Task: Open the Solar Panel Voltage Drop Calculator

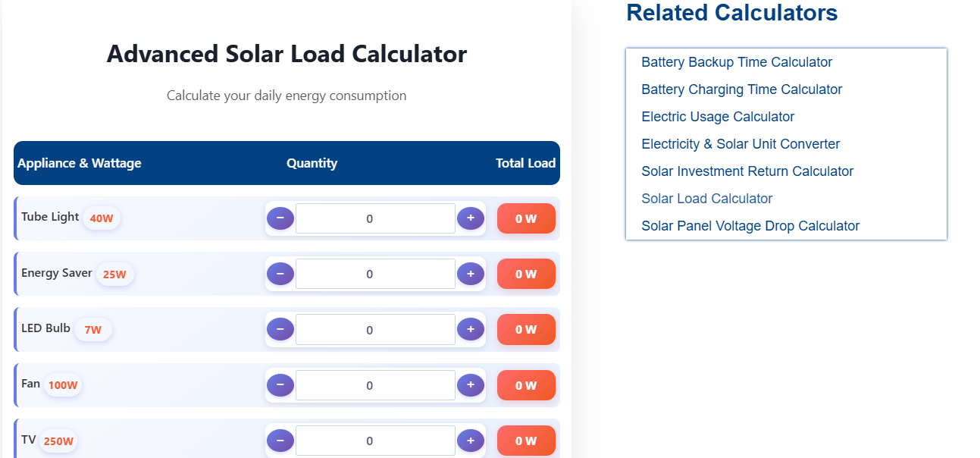Action: coord(750,225)
